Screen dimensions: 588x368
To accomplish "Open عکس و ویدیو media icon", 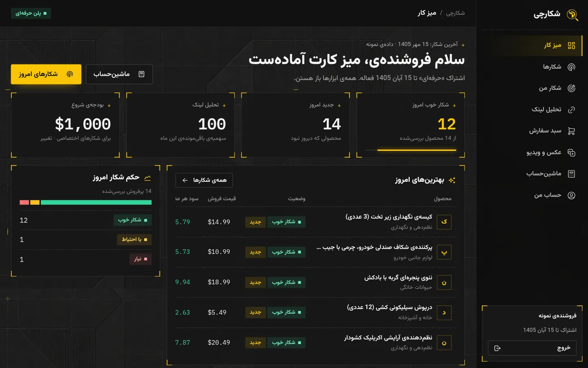I will click(x=571, y=153).
